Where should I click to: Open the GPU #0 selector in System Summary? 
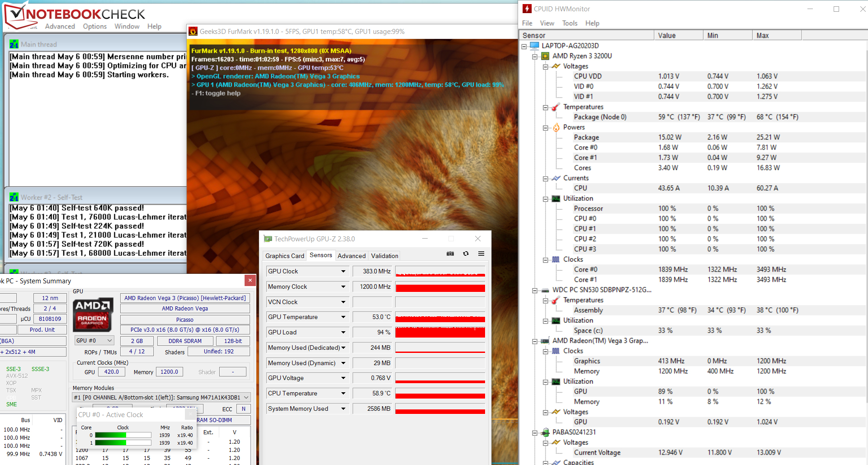[x=94, y=340]
